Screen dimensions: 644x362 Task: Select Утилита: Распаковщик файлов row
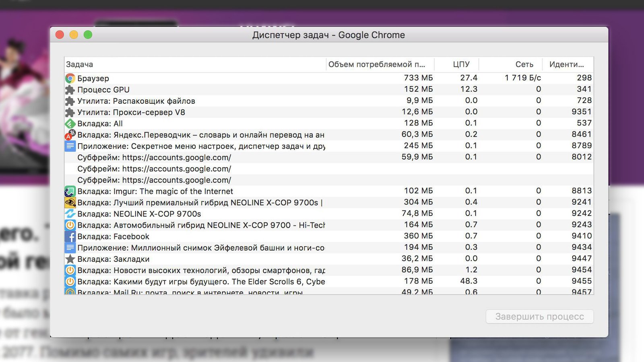(329, 101)
